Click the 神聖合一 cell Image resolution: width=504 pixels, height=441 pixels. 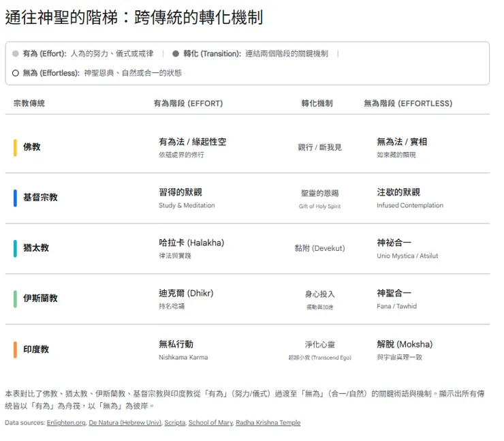pos(394,293)
